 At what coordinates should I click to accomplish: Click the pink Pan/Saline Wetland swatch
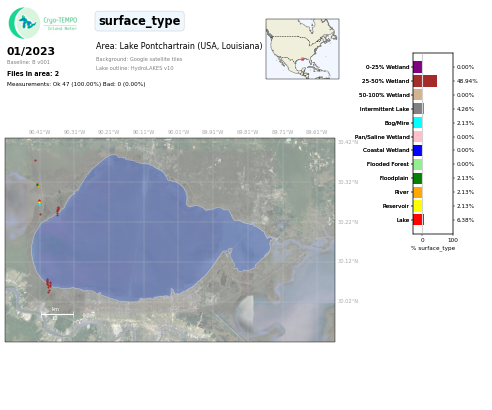coord(418,137)
